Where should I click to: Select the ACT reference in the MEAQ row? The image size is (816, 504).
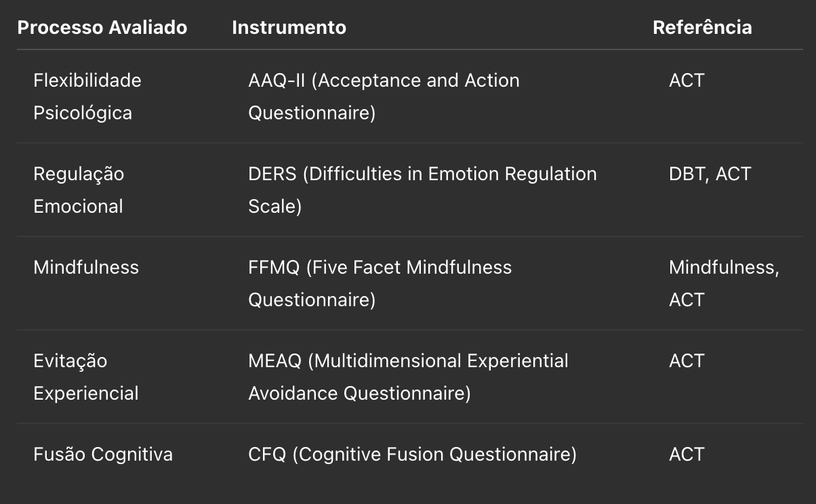point(687,361)
